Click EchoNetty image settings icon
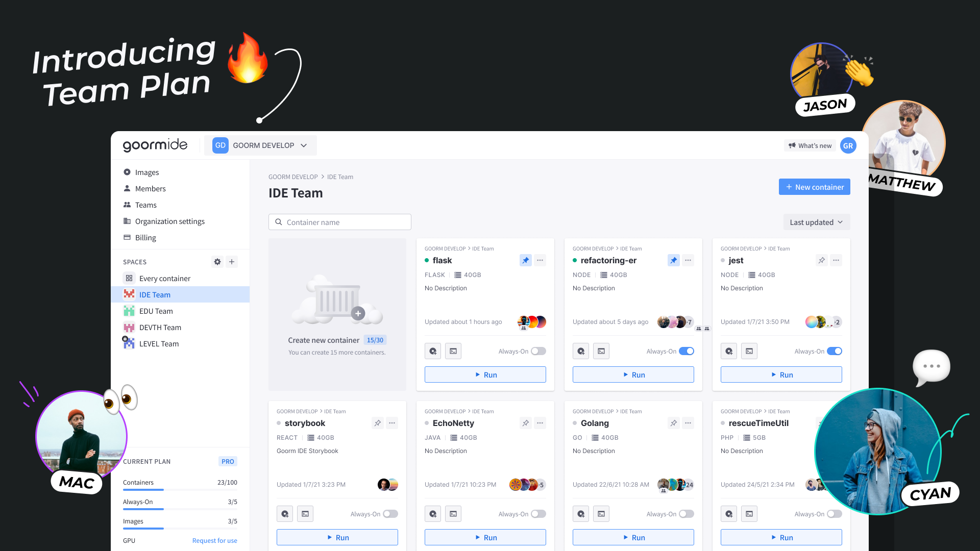Viewport: 980px width, 551px height. pos(433,514)
